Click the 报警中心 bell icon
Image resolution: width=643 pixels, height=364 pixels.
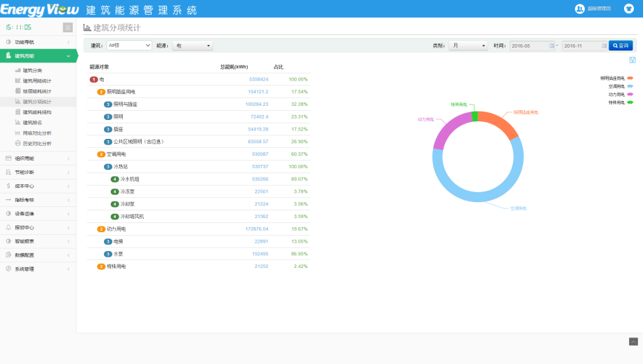click(8, 227)
